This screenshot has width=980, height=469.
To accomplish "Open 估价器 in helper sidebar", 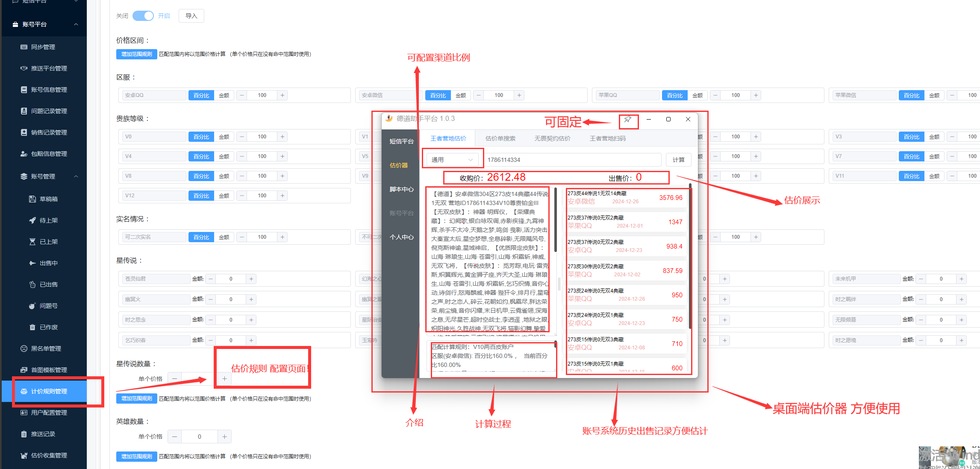I will click(x=399, y=165).
